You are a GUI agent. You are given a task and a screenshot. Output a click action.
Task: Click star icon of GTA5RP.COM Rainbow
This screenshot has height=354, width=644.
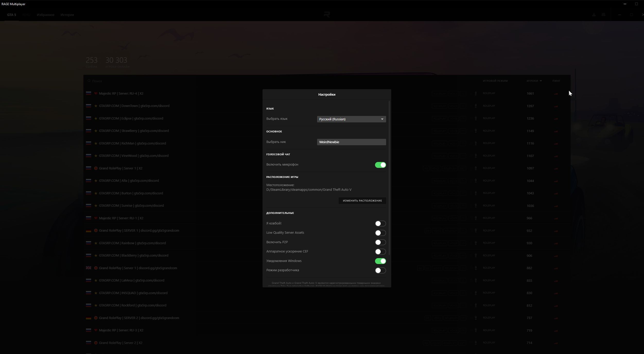point(96,243)
